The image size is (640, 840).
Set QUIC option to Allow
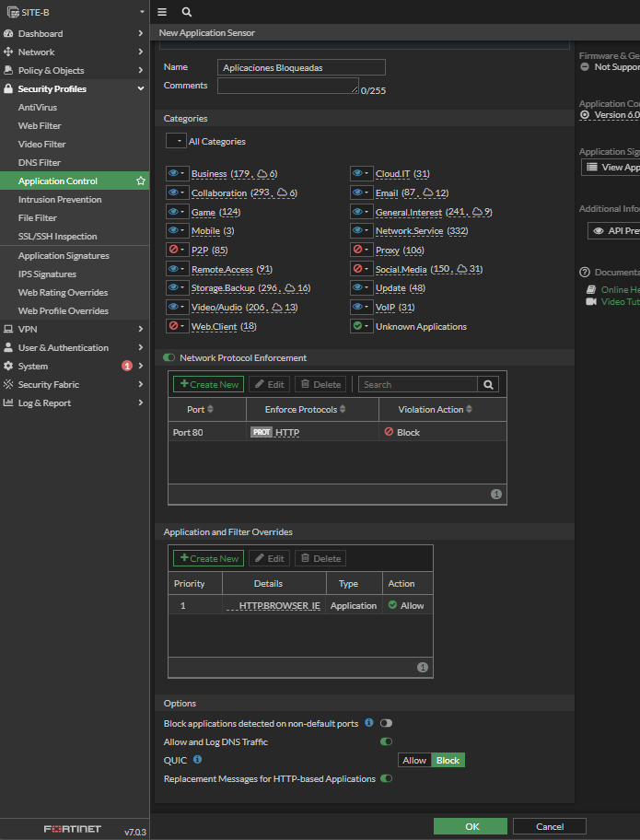414,760
